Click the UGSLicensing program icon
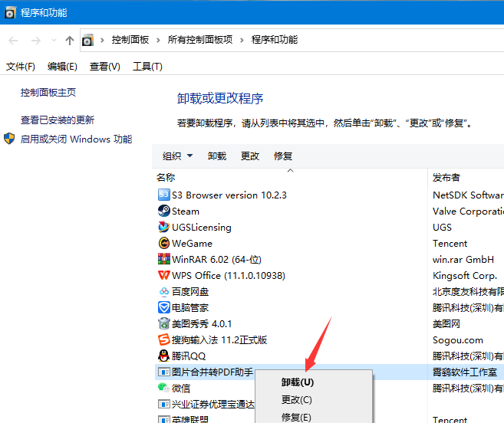Viewport: 504px width, 423px height. 164,227
